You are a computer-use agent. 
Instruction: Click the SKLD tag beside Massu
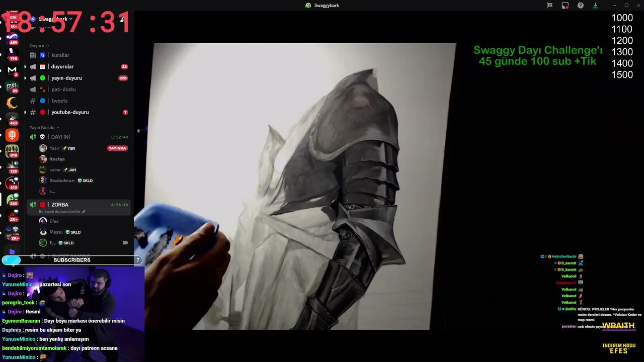(73, 232)
